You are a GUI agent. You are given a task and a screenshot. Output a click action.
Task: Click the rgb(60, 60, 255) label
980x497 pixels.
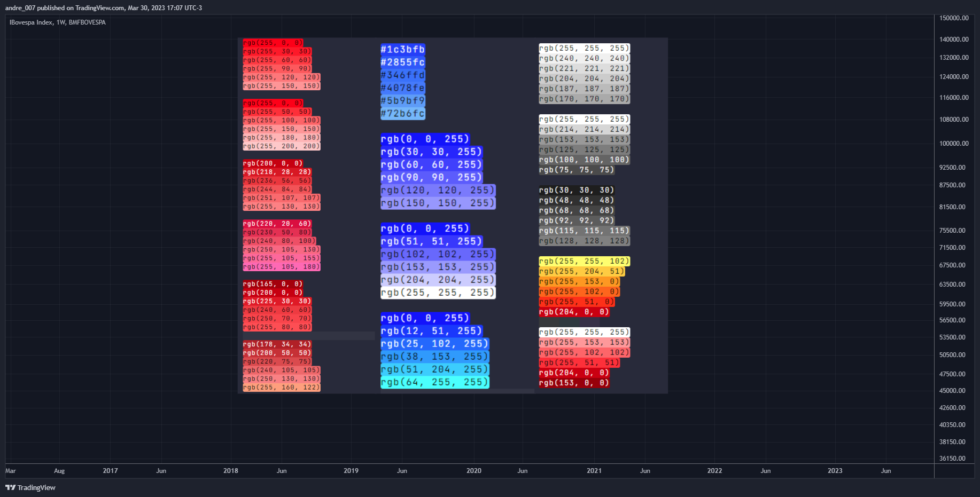[432, 164]
